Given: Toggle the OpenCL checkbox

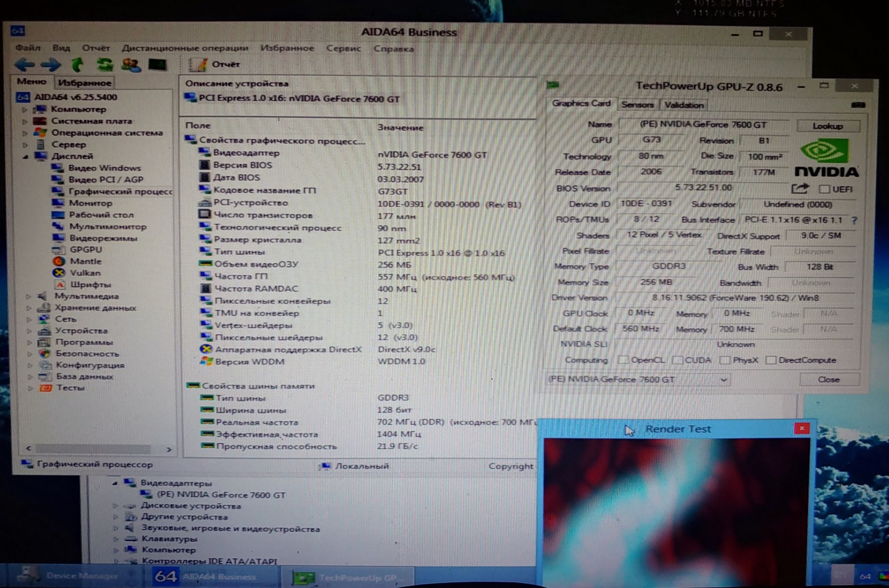Looking at the screenshot, I should [624, 360].
